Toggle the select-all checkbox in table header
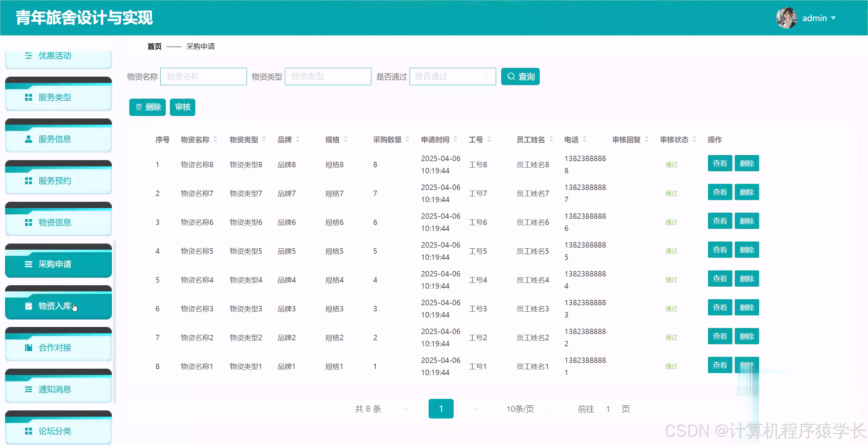This screenshot has height=445, width=868. point(134,139)
